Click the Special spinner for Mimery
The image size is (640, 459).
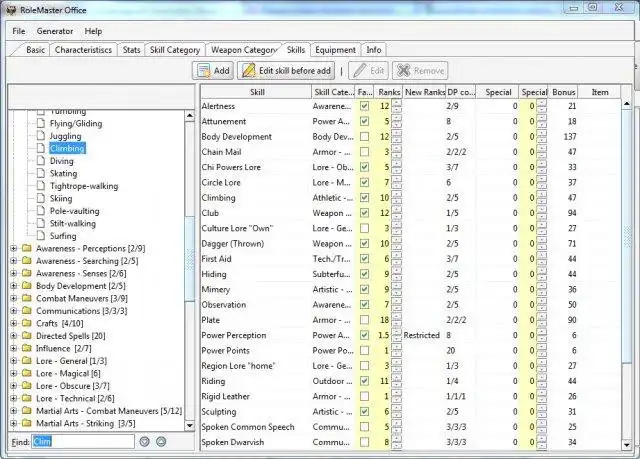(x=542, y=289)
